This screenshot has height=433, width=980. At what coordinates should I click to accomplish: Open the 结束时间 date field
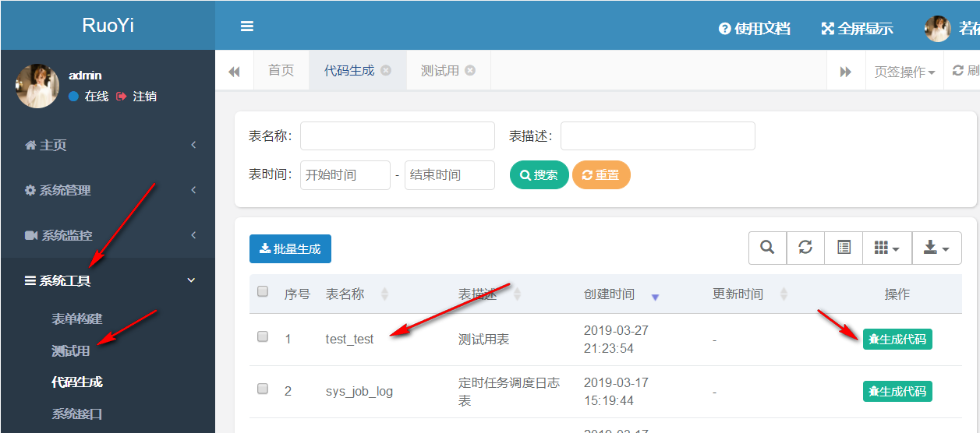pyautogui.click(x=450, y=175)
